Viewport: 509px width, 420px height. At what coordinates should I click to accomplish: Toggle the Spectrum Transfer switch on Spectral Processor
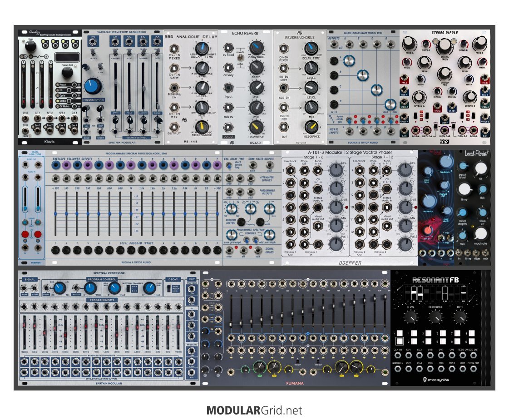click(128, 288)
